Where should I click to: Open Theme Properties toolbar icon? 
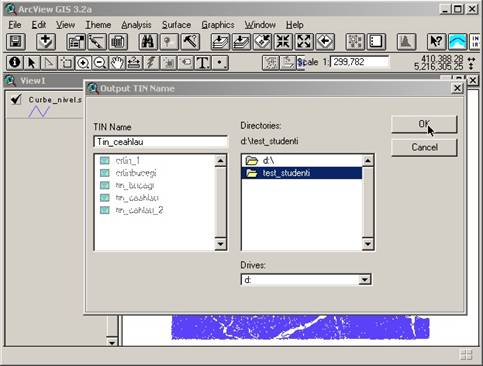76,42
